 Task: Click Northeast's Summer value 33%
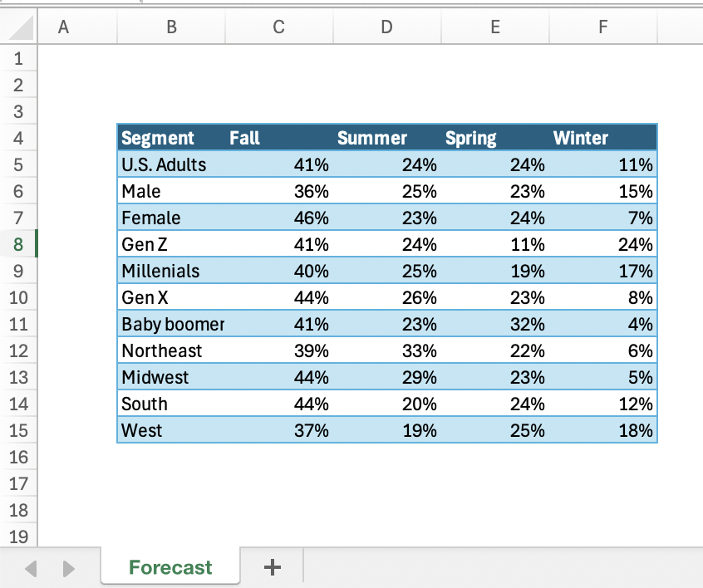point(420,350)
